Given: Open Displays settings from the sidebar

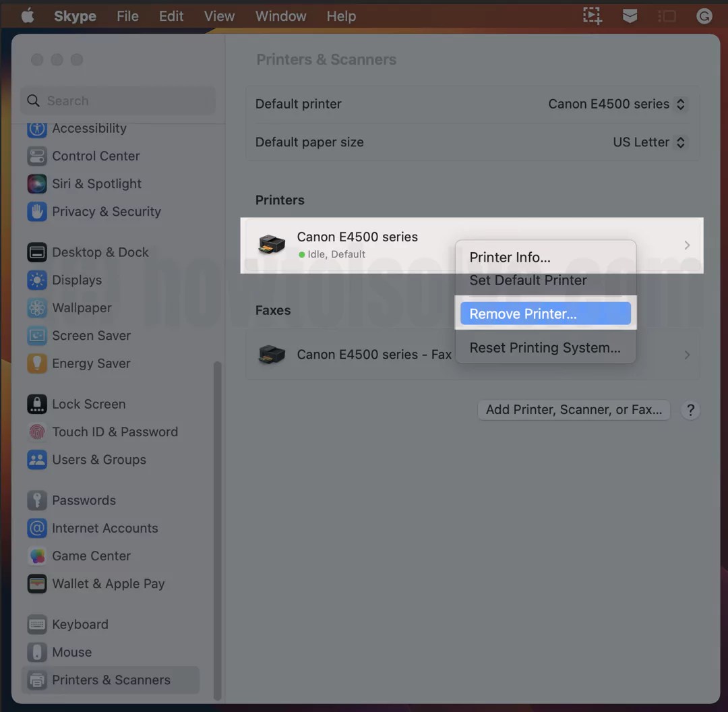Looking at the screenshot, I should click(x=76, y=280).
